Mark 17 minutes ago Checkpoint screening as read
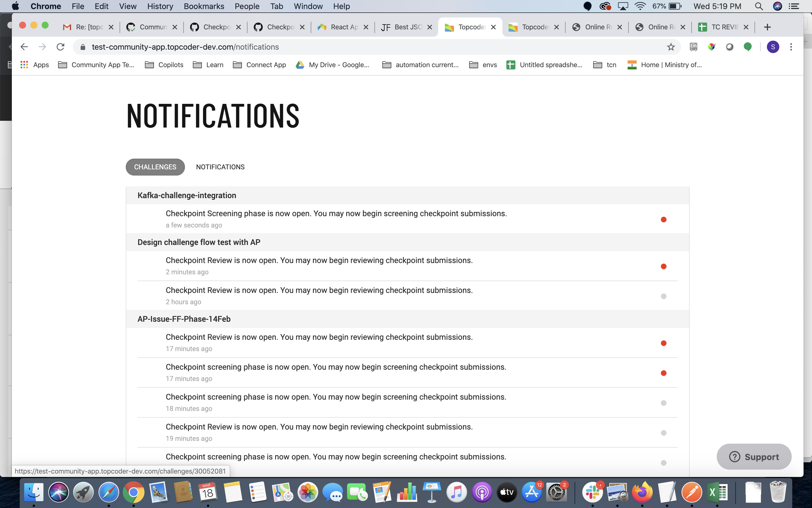 tap(663, 373)
